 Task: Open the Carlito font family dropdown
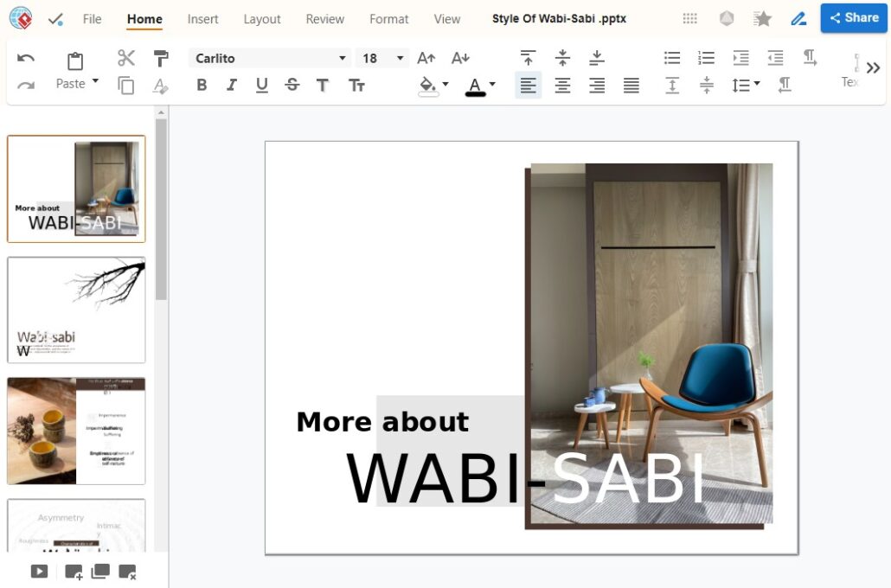[x=268, y=58]
